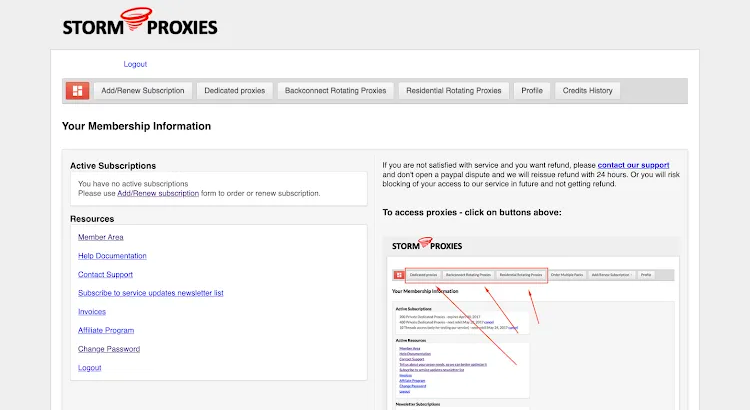Viewport: 750px width, 410px height.
Task: Click the Logout link at top
Action: point(135,64)
